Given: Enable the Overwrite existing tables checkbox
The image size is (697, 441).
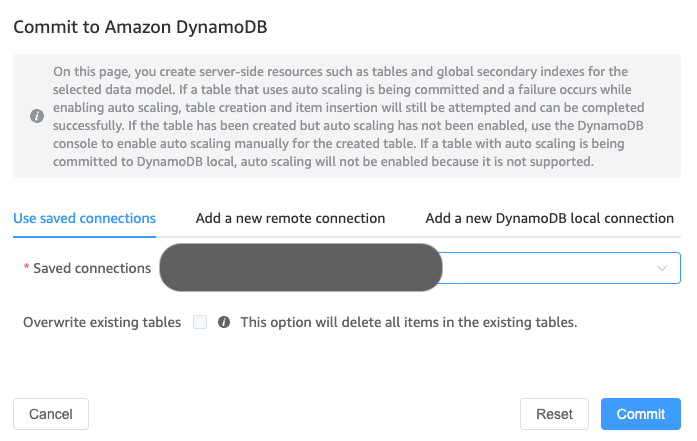Looking at the screenshot, I should pyautogui.click(x=200, y=322).
